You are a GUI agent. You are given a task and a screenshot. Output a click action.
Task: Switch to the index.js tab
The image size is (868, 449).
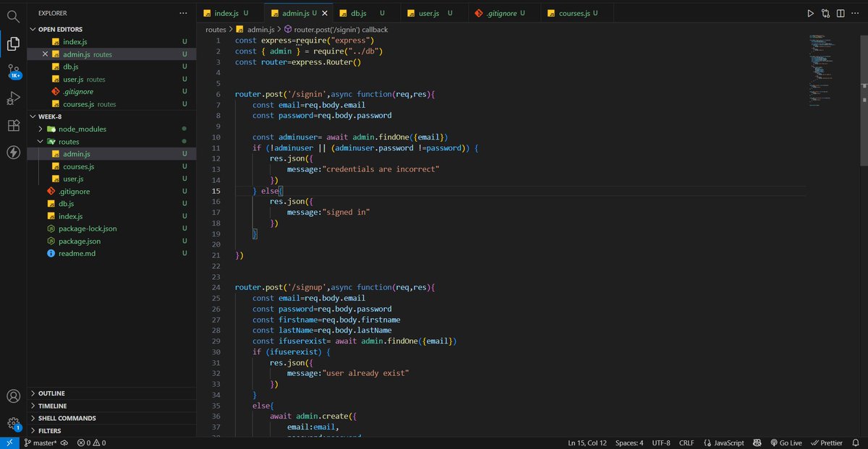coord(231,13)
